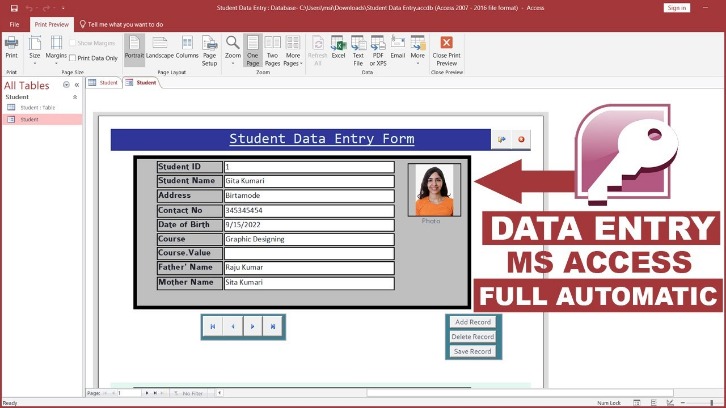Open the Margins dropdown
Image resolution: width=726 pixels, height=408 pixels.
pyautogui.click(x=56, y=49)
